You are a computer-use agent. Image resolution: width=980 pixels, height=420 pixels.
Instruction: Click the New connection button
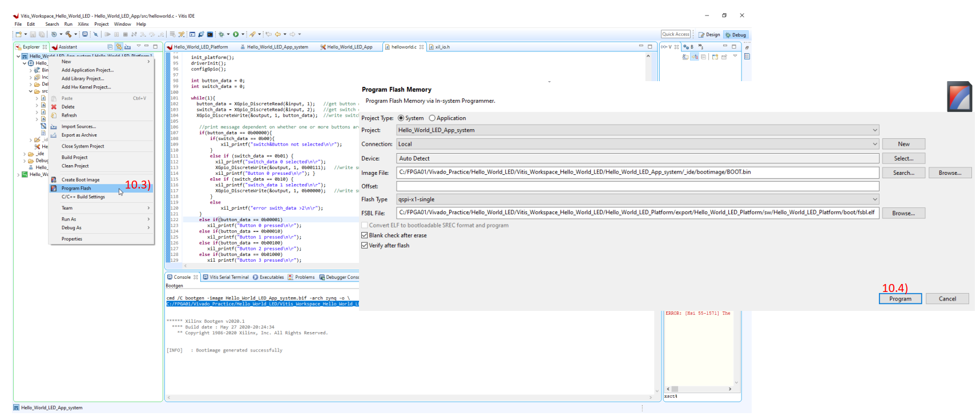(904, 144)
